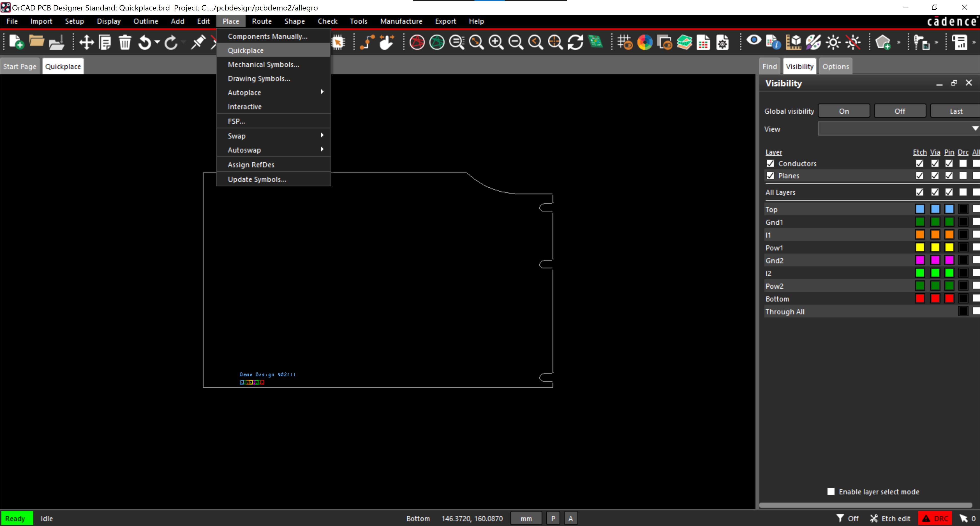Open a design with folder icon
This screenshot has width=980, height=526.
(36, 41)
